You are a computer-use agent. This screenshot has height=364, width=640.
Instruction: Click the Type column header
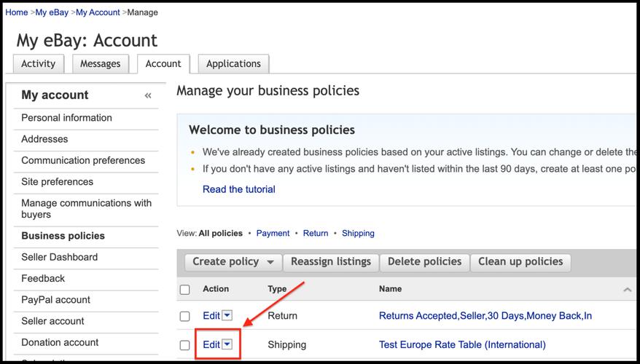click(277, 288)
